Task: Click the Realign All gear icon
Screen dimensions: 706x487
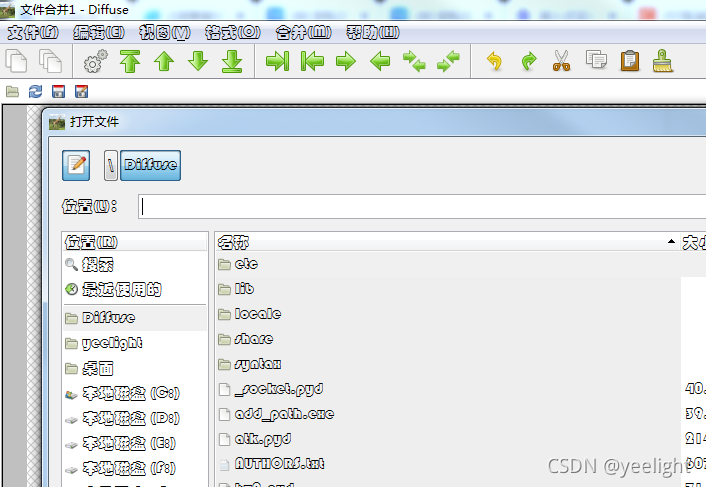Action: [95, 61]
